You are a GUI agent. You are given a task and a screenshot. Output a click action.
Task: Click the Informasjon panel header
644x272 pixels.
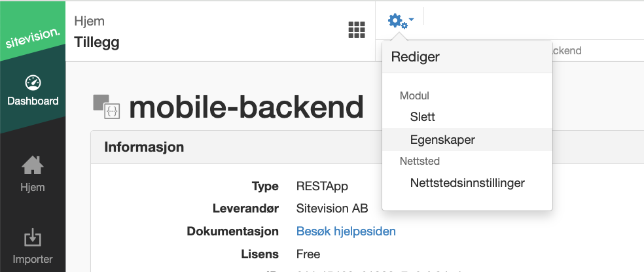coord(236,147)
